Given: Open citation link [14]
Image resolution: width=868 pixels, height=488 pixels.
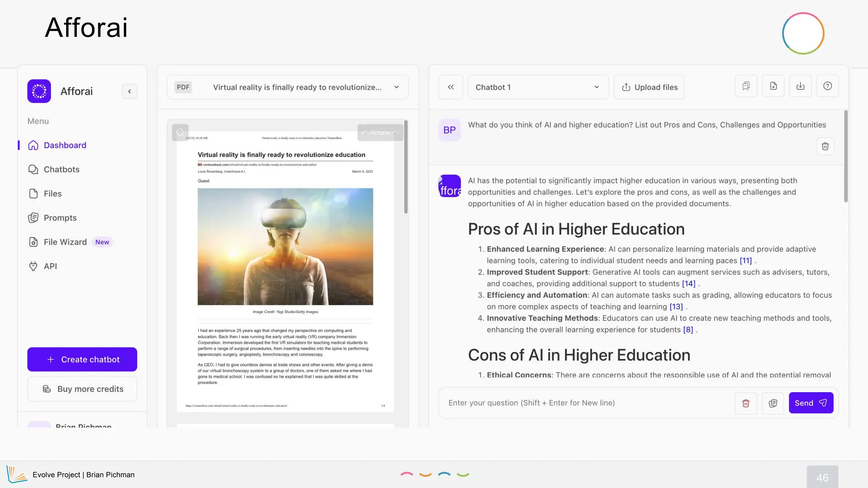Looking at the screenshot, I should coord(688,283).
